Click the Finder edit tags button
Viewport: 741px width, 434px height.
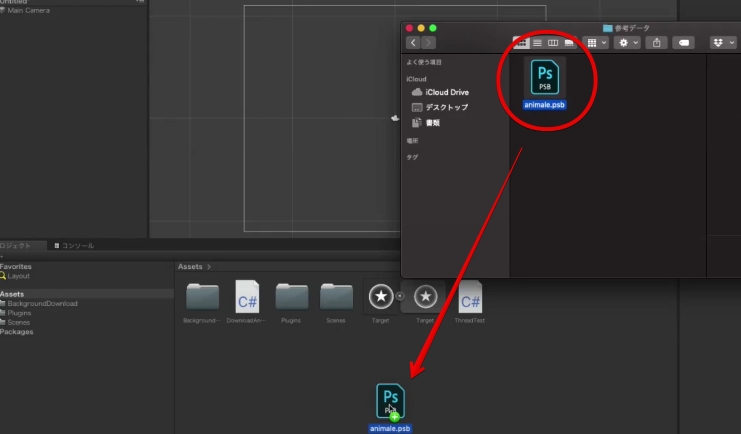683,43
